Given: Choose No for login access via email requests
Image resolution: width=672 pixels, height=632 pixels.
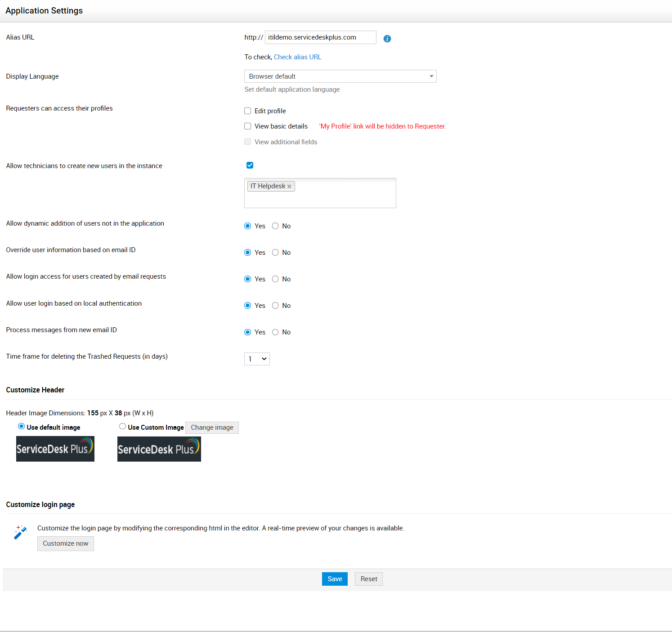Looking at the screenshot, I should pyautogui.click(x=275, y=279).
